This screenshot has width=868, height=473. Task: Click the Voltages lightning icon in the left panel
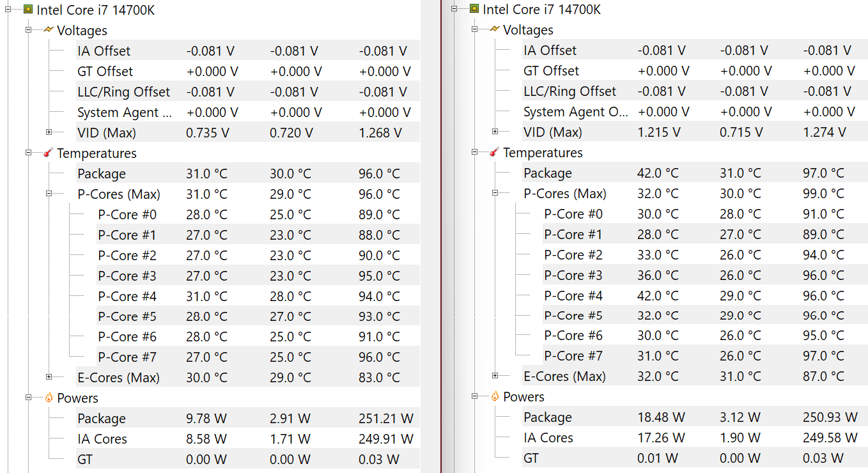coord(49,29)
